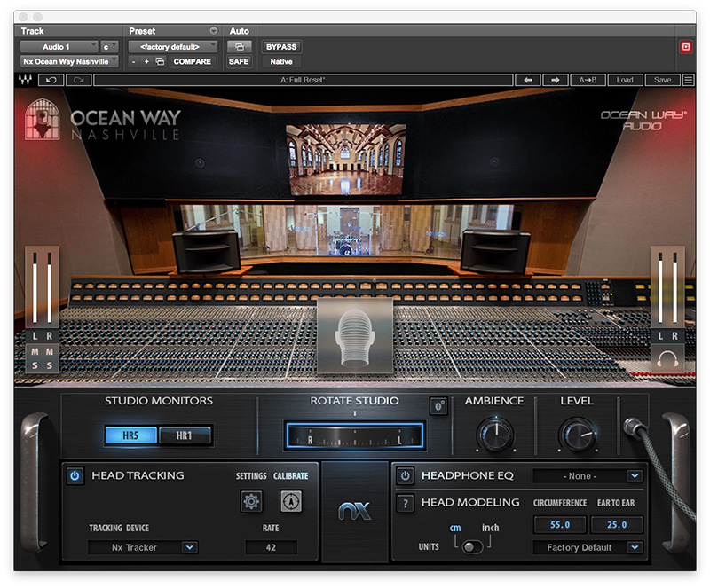Open Headphone EQ None dropdown
The height and width of the screenshot is (588, 710).
point(588,475)
